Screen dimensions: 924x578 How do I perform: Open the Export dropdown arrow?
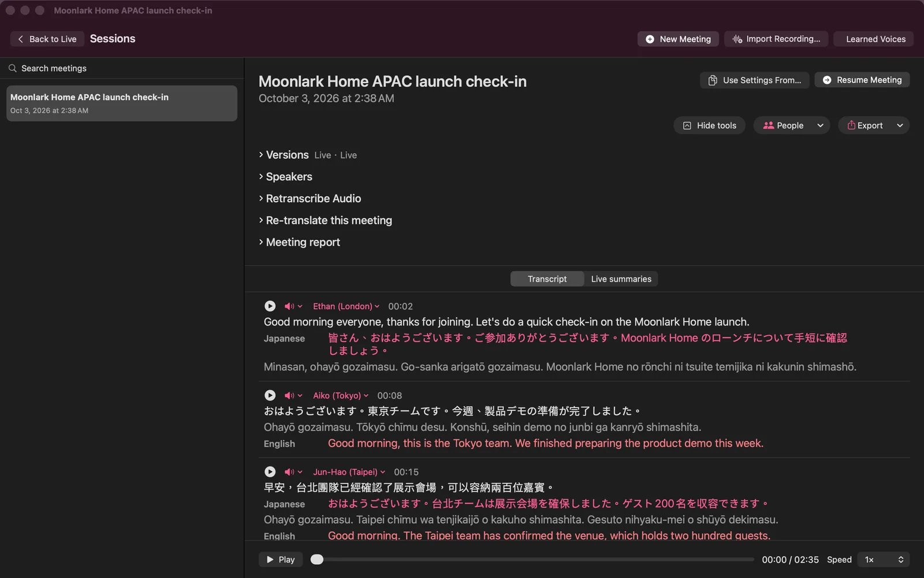click(x=900, y=125)
